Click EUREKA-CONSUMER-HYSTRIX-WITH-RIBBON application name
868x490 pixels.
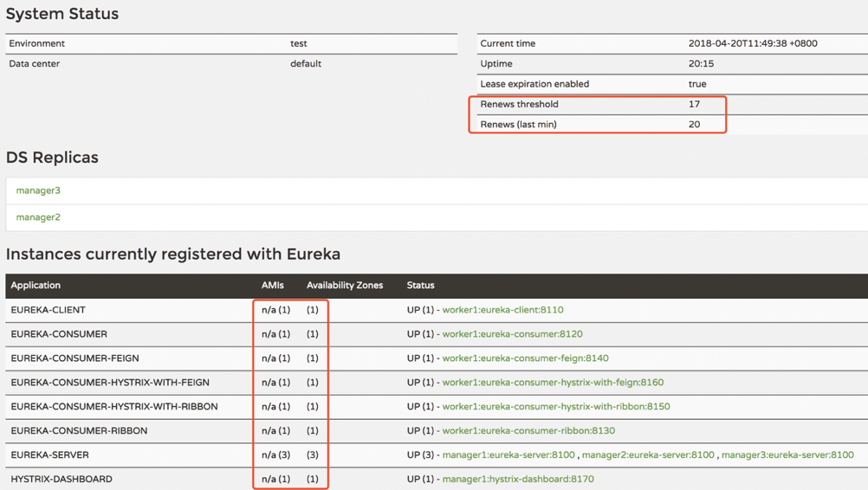(114, 407)
